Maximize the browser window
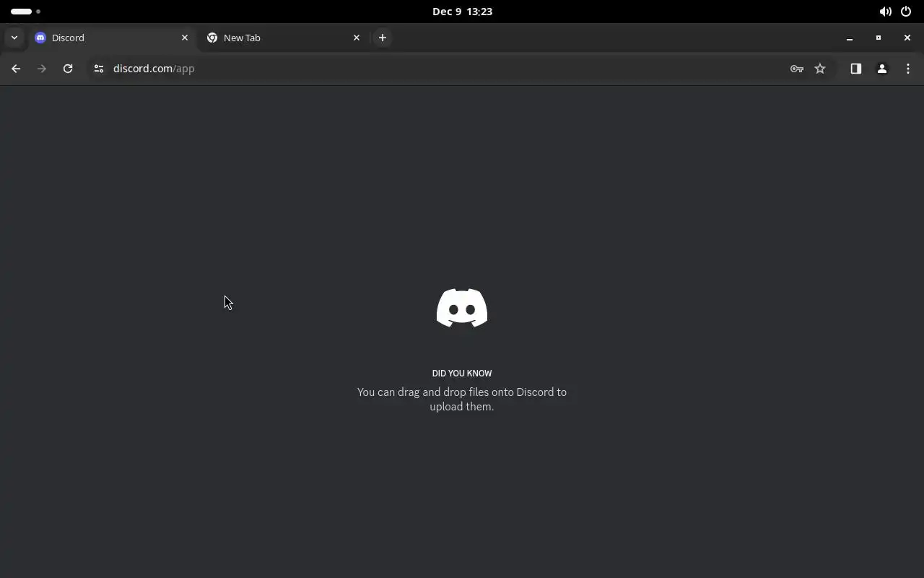Image resolution: width=924 pixels, height=578 pixels. (879, 38)
